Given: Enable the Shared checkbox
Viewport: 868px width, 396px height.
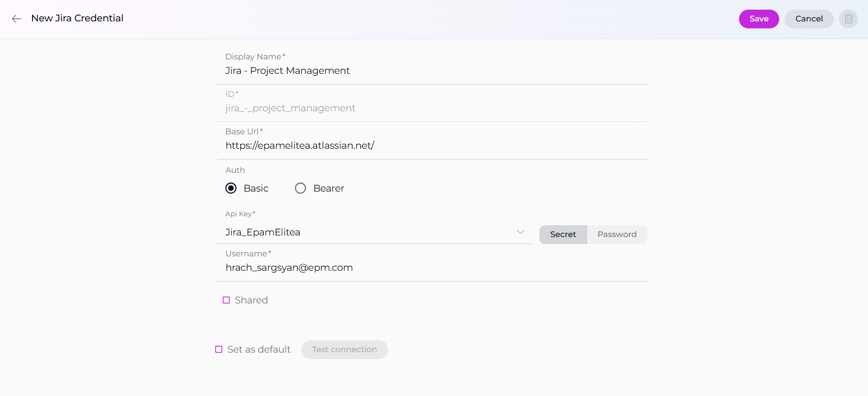Looking at the screenshot, I should coord(226,300).
